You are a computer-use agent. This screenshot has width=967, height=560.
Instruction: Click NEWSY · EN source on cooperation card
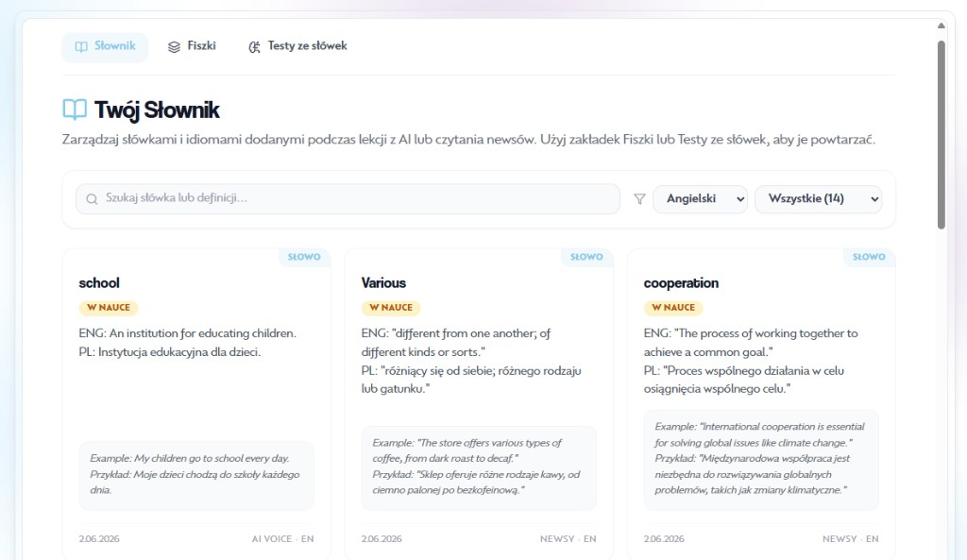coord(851,538)
